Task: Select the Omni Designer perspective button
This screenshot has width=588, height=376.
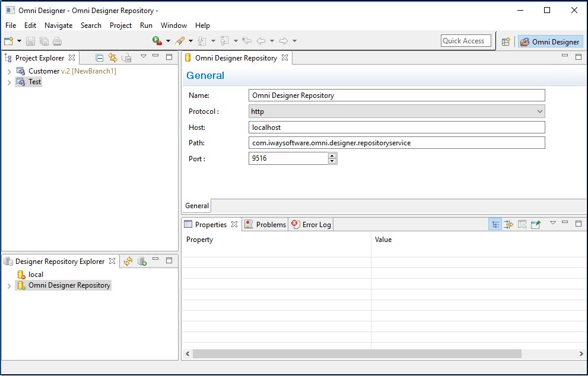Action: (x=551, y=42)
